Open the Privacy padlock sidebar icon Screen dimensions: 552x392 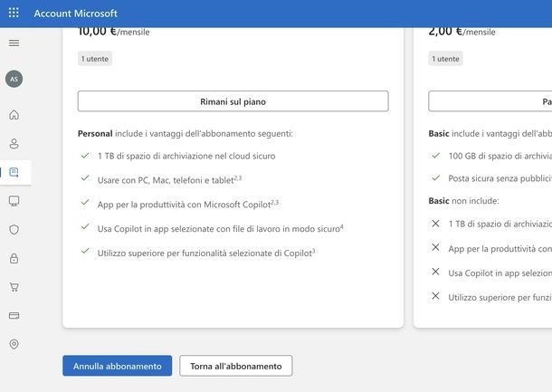tap(14, 258)
